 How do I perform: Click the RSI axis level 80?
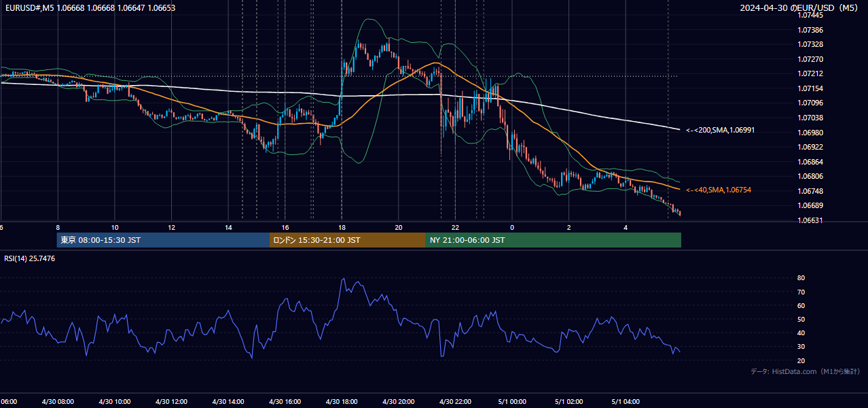pos(801,278)
